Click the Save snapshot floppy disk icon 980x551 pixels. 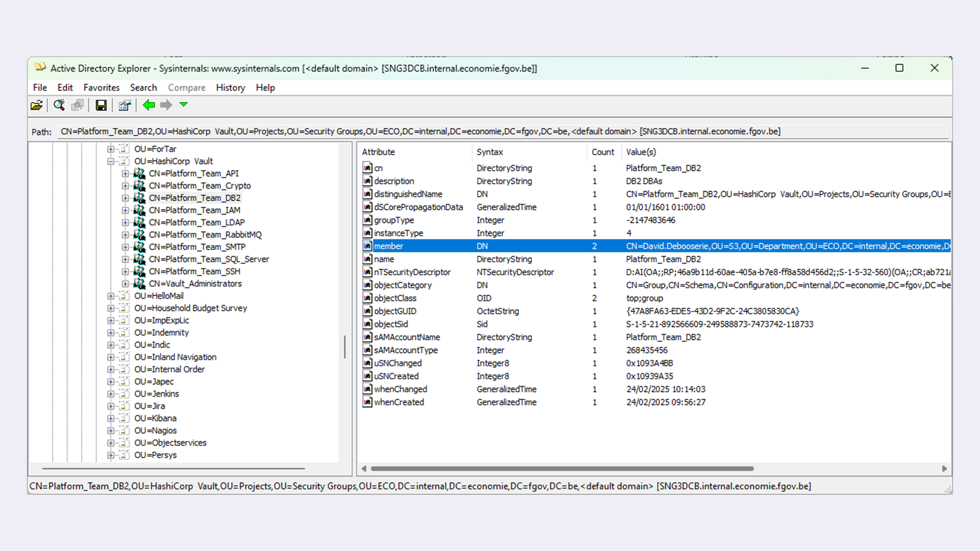point(101,105)
